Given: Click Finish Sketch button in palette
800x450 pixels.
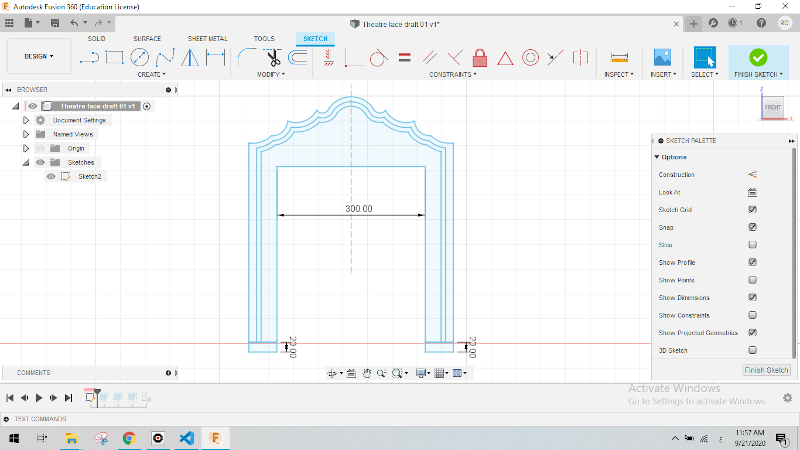Looking at the screenshot, I should click(766, 370).
